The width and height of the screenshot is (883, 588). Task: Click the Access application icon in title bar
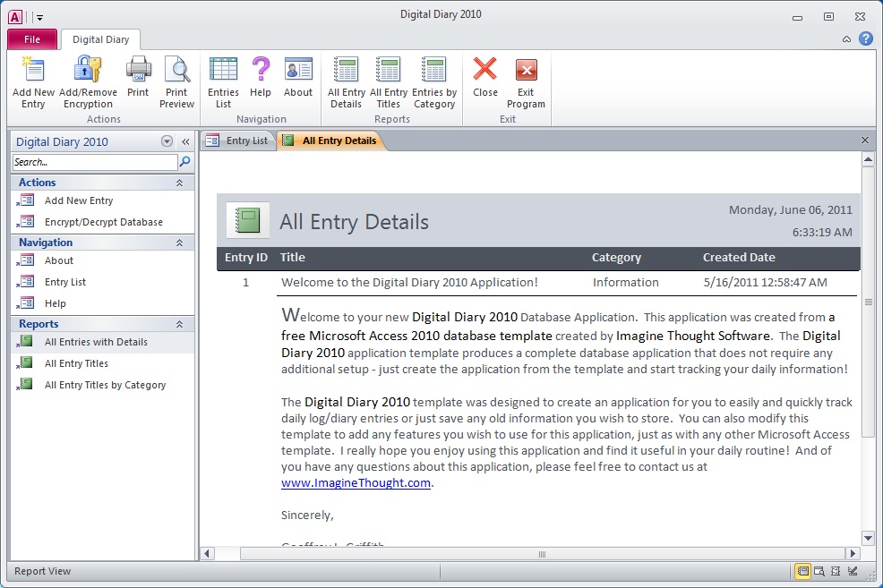(x=15, y=17)
